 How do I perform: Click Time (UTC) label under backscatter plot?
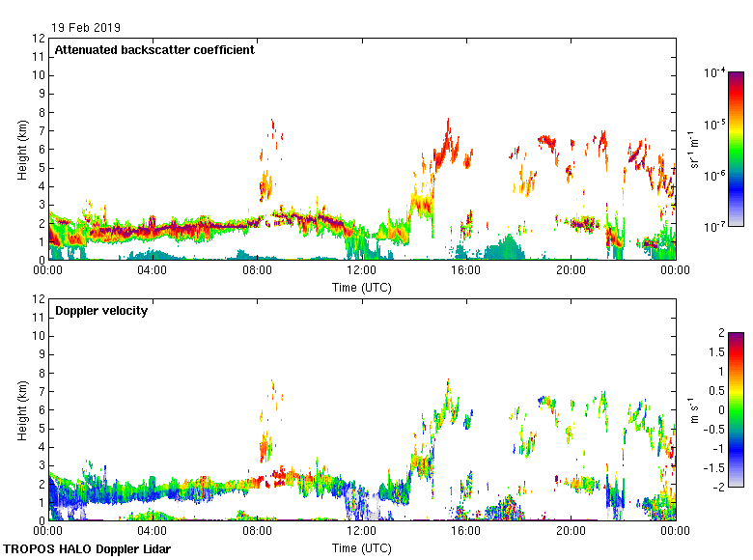[x=362, y=288]
